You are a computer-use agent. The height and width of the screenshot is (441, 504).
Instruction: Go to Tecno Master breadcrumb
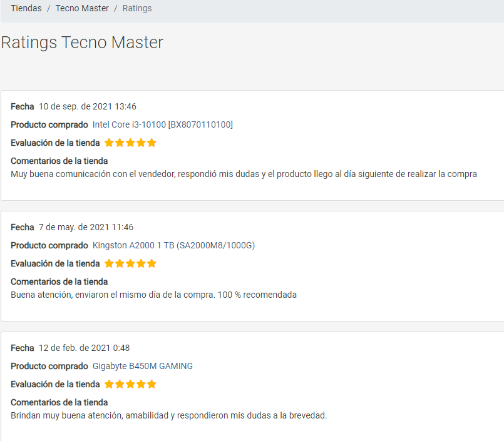pyautogui.click(x=82, y=8)
